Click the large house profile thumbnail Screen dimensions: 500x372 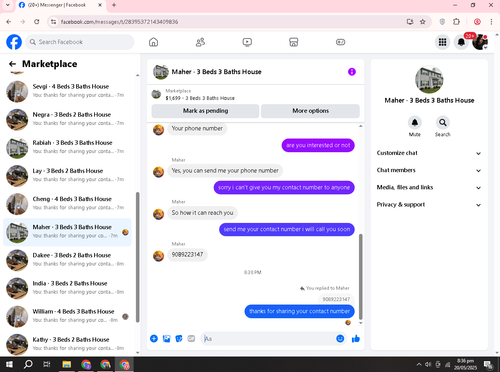click(429, 80)
